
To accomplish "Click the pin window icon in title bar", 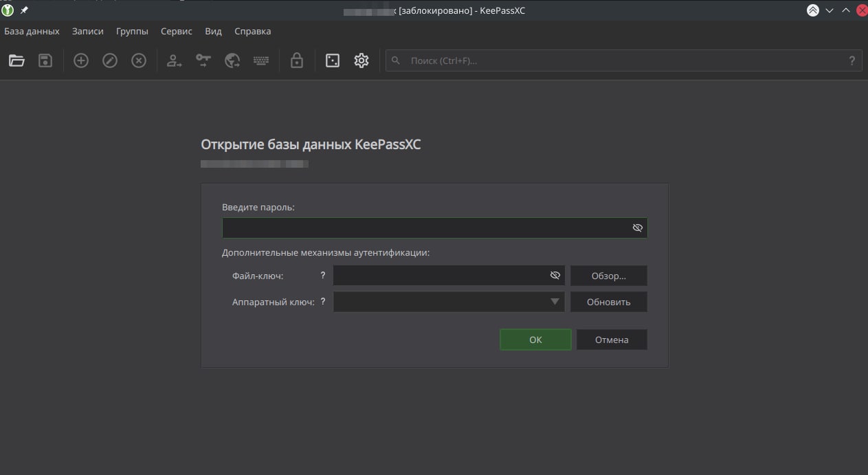I will point(25,10).
